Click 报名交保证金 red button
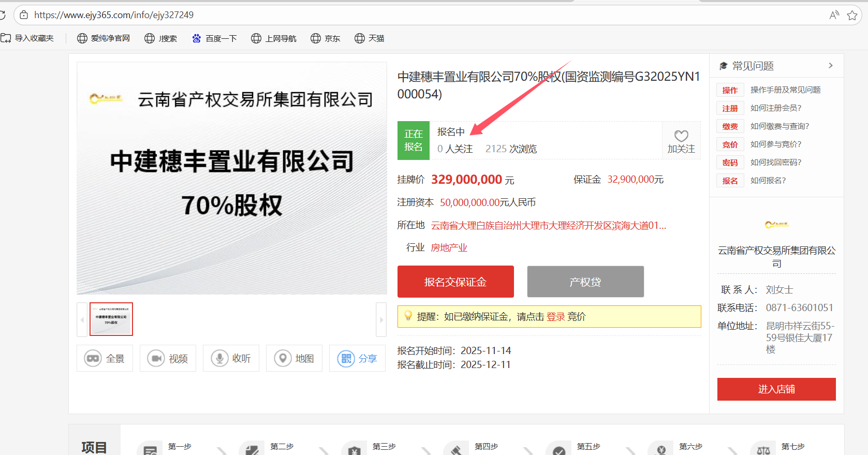This screenshot has height=455, width=868. pyautogui.click(x=455, y=282)
